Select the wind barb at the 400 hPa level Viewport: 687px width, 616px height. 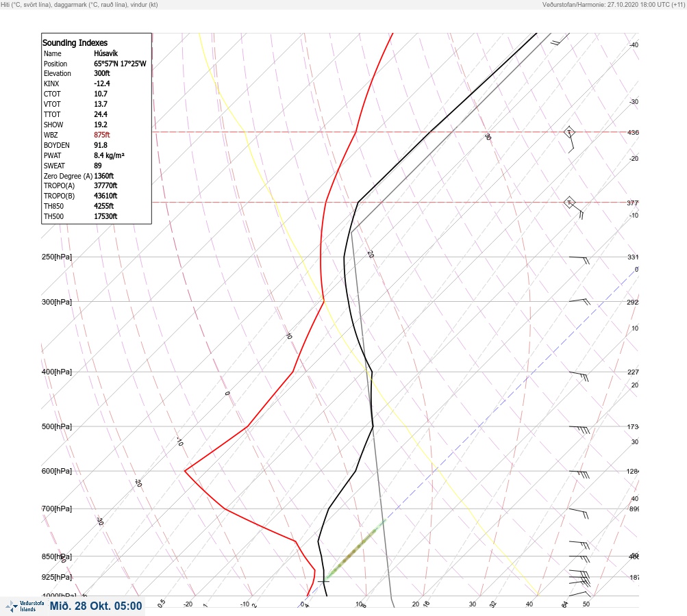pos(579,376)
